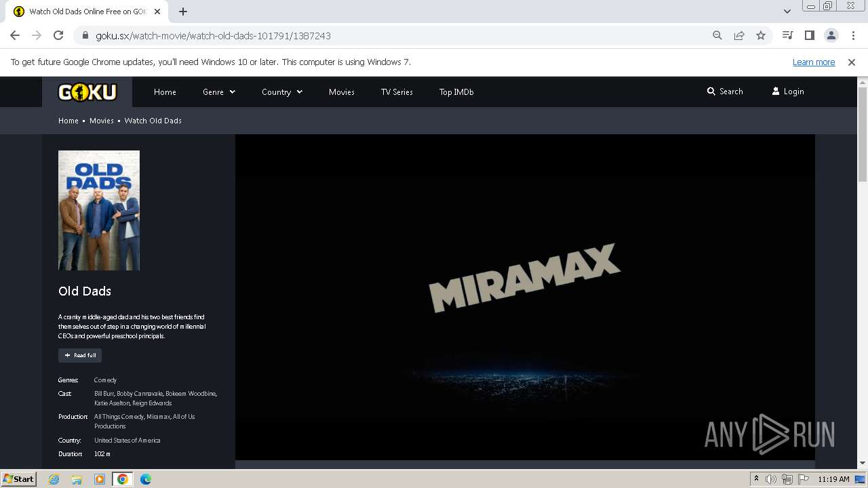Click the Old Dads movie poster

pos(99,210)
